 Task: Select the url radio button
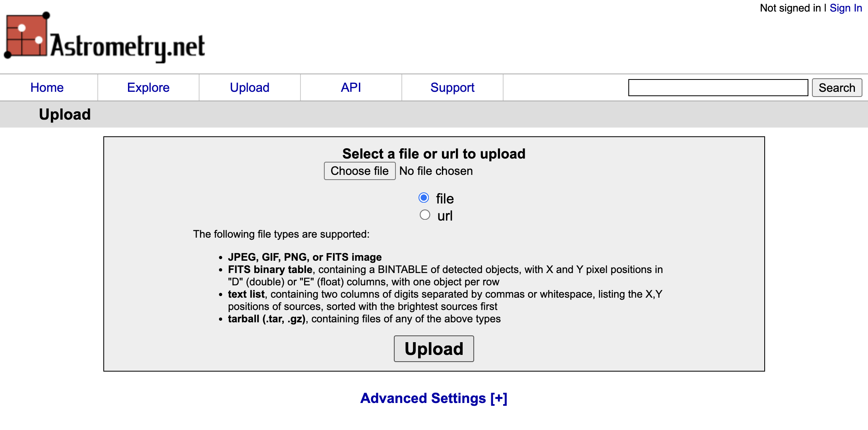click(424, 215)
